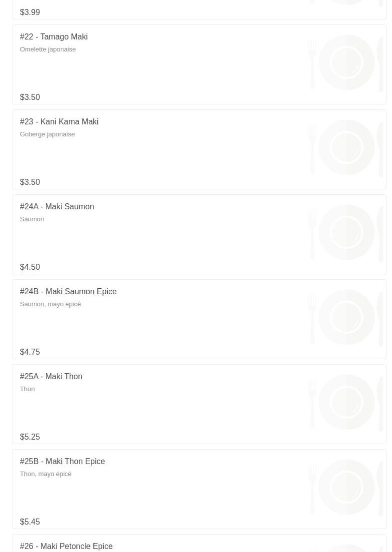
Task: Click the plate placeholder icon for Tamago Maki
Action: click(346, 62)
